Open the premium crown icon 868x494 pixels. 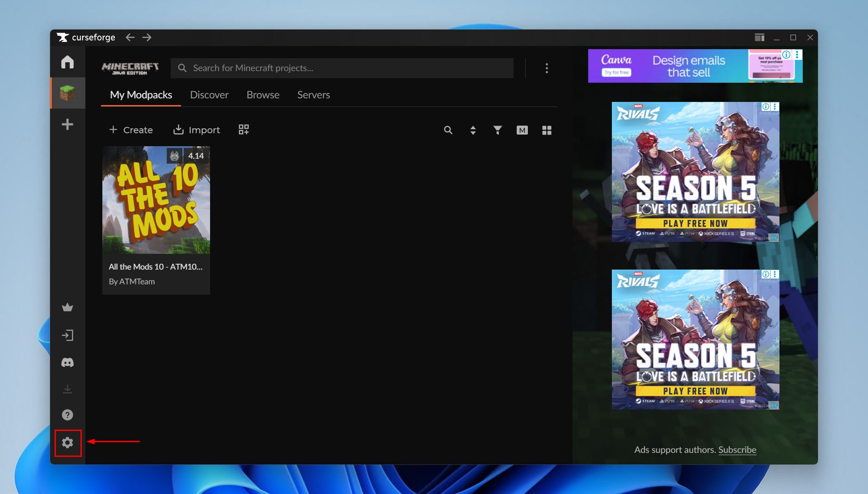[x=67, y=307]
